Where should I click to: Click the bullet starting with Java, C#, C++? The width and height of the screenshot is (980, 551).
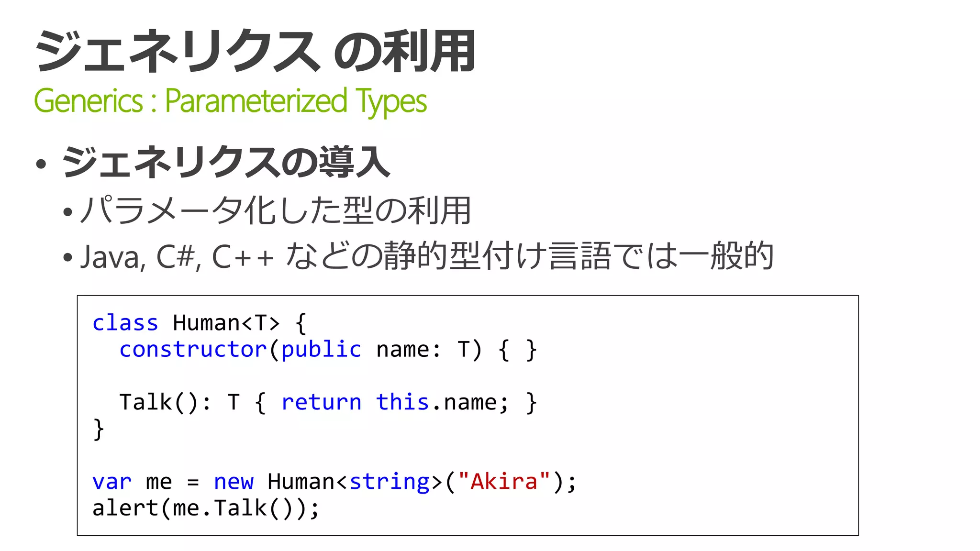click(426, 256)
